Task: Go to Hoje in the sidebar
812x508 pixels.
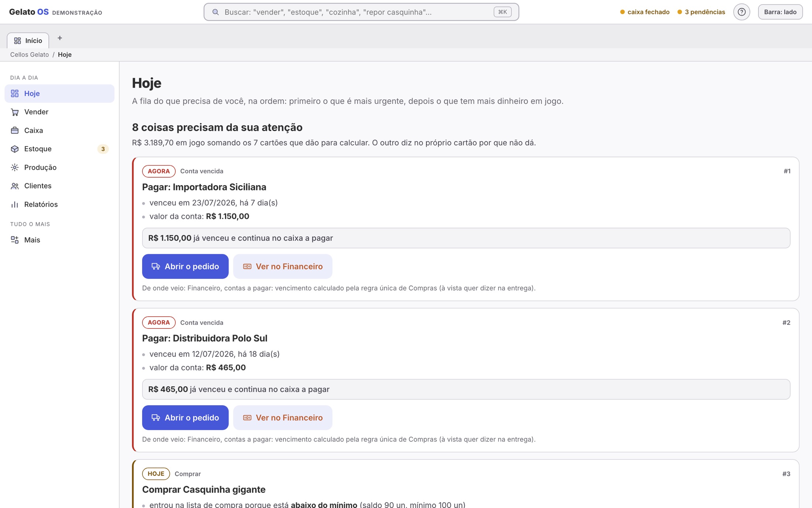Action: point(59,93)
